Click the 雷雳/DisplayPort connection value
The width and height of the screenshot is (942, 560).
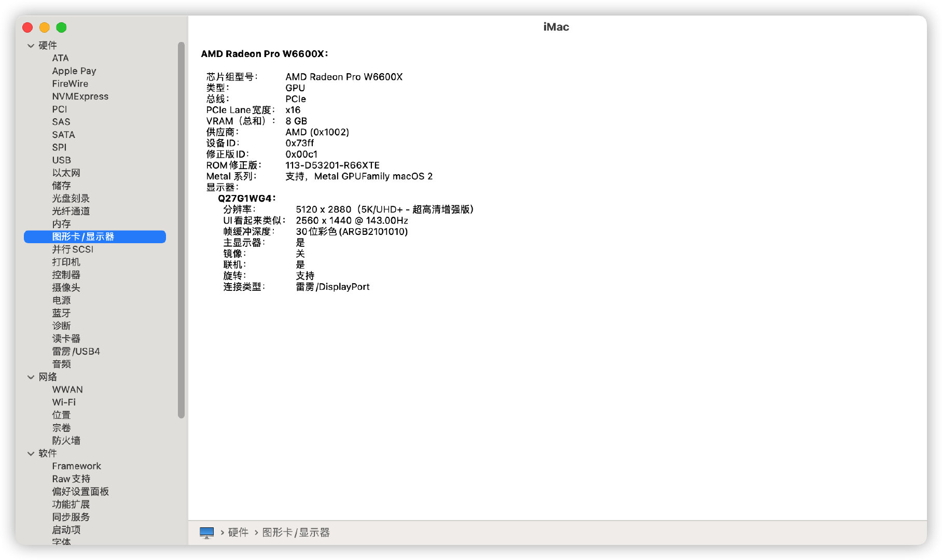click(x=333, y=287)
